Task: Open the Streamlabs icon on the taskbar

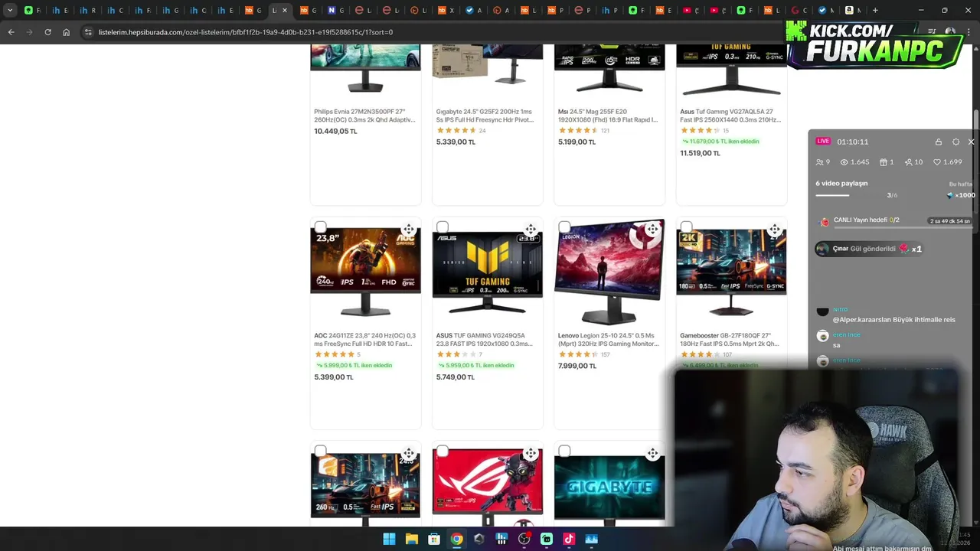Action: 547,539
